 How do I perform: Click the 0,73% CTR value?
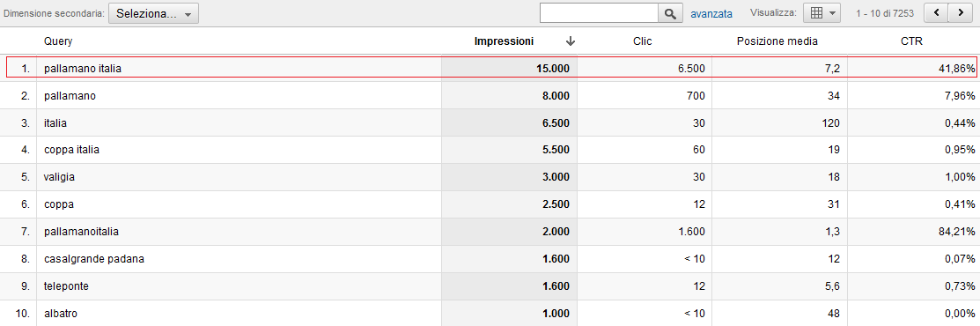coord(961,286)
